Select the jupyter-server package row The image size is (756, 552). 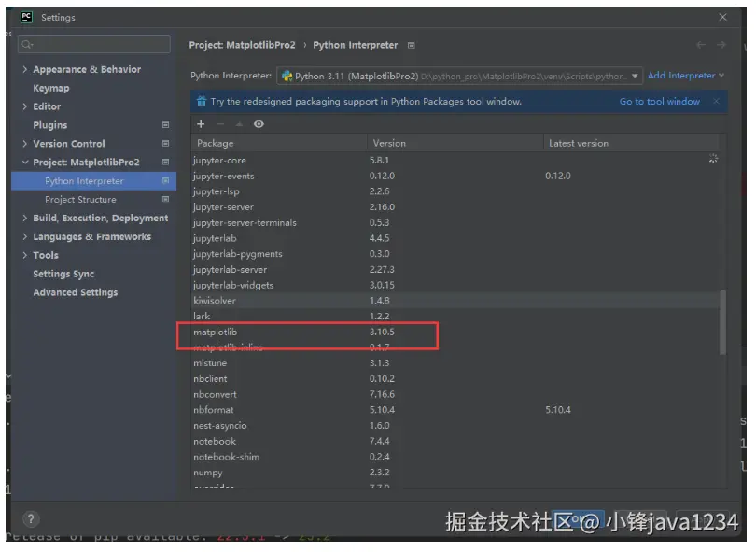pyautogui.click(x=455, y=207)
